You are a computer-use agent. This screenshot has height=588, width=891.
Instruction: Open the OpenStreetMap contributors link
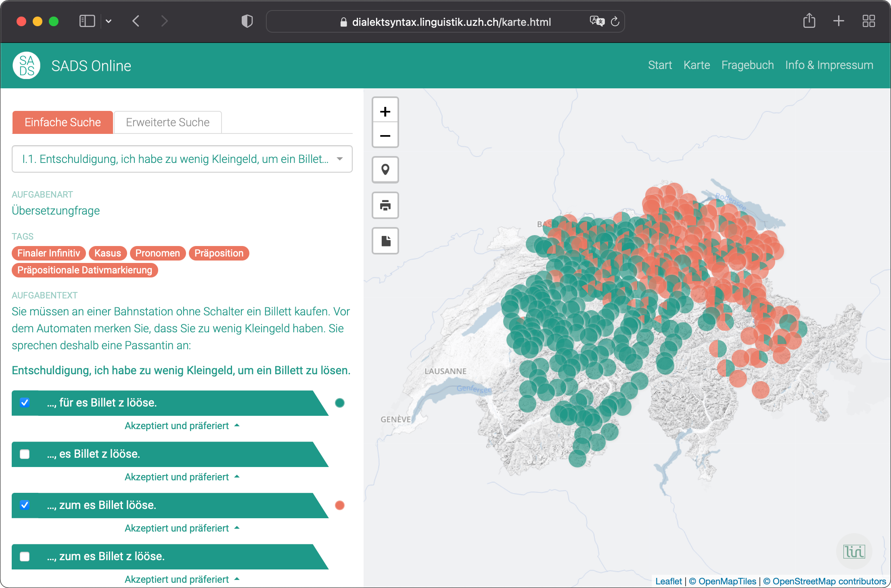[824, 581]
